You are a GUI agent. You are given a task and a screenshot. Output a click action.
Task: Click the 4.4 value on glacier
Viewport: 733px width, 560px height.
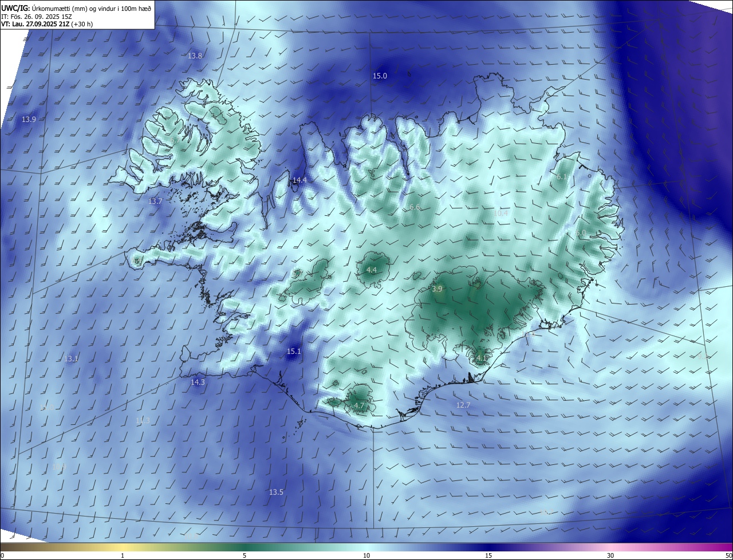coord(372,270)
